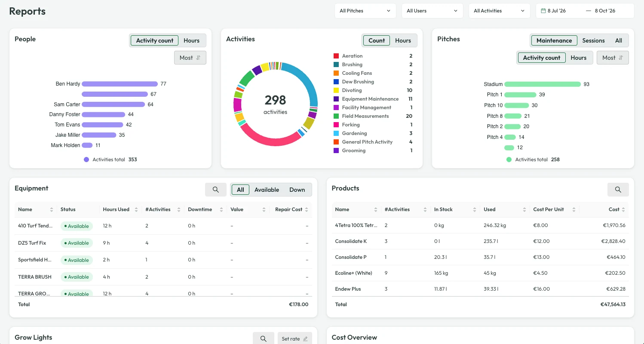Switch Activities panel to Hours
Viewport: 644px width, 344px height.
[x=403, y=40]
